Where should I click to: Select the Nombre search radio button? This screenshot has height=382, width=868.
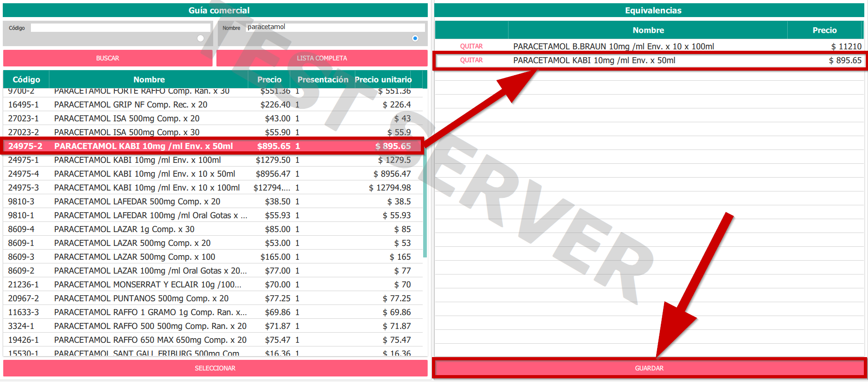tap(415, 38)
